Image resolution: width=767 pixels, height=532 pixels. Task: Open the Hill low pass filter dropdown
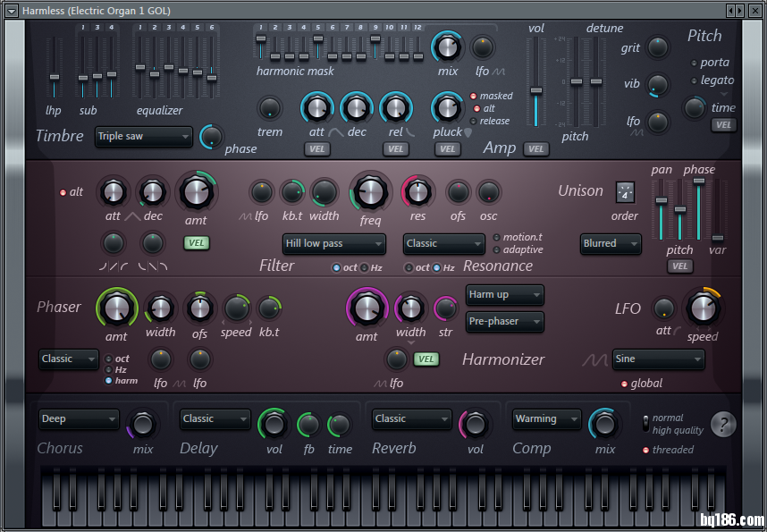(334, 243)
